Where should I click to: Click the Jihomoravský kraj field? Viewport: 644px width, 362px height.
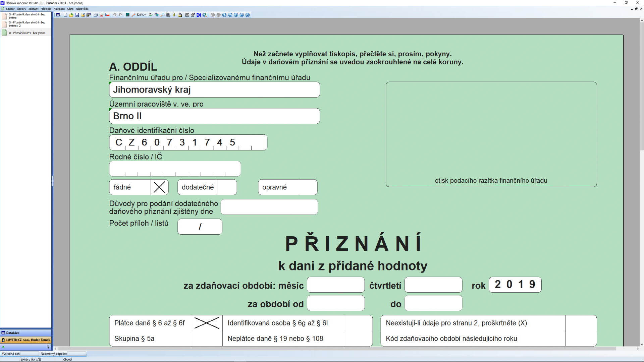point(214,89)
